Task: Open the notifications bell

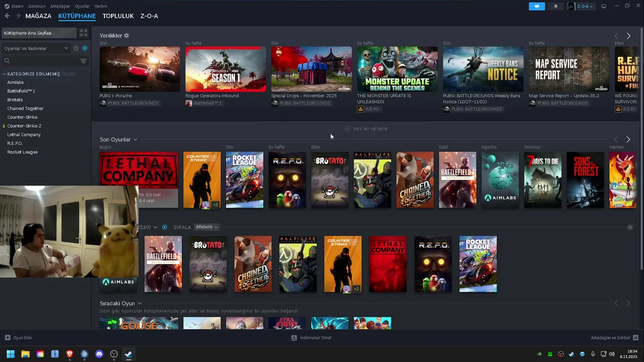Action: click(x=555, y=6)
